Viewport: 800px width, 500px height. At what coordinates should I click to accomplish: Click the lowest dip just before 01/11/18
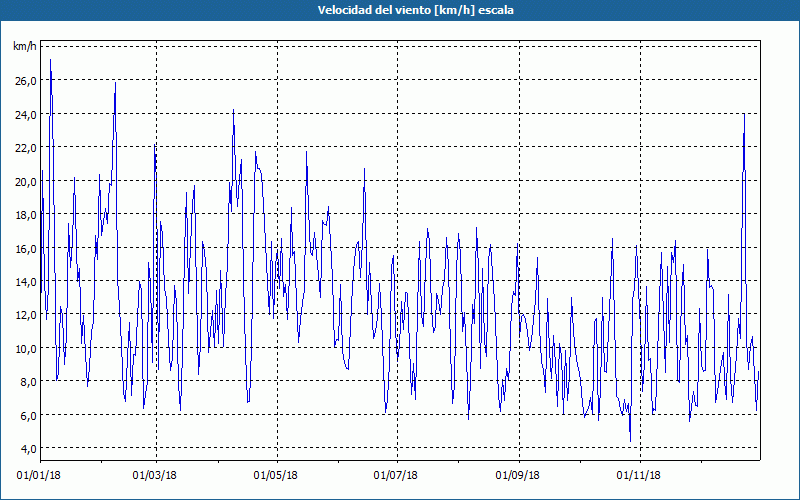point(631,441)
